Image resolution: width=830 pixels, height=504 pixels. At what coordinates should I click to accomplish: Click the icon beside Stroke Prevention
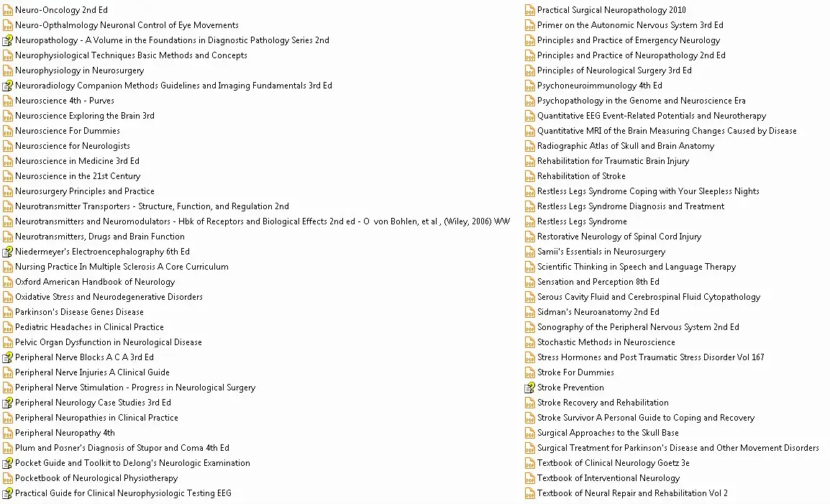click(x=530, y=388)
